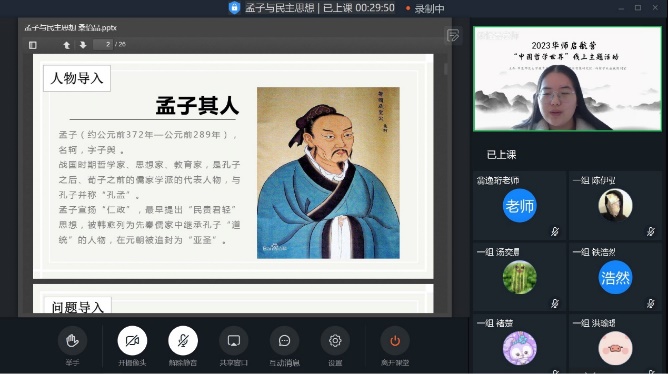Minimize the classroom window

coord(621,8)
